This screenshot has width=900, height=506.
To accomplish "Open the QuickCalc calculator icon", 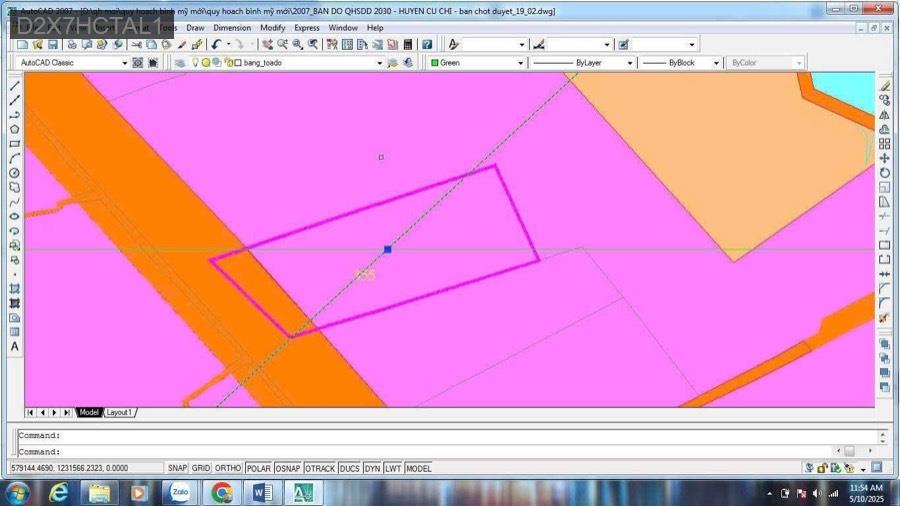I will 408,45.
